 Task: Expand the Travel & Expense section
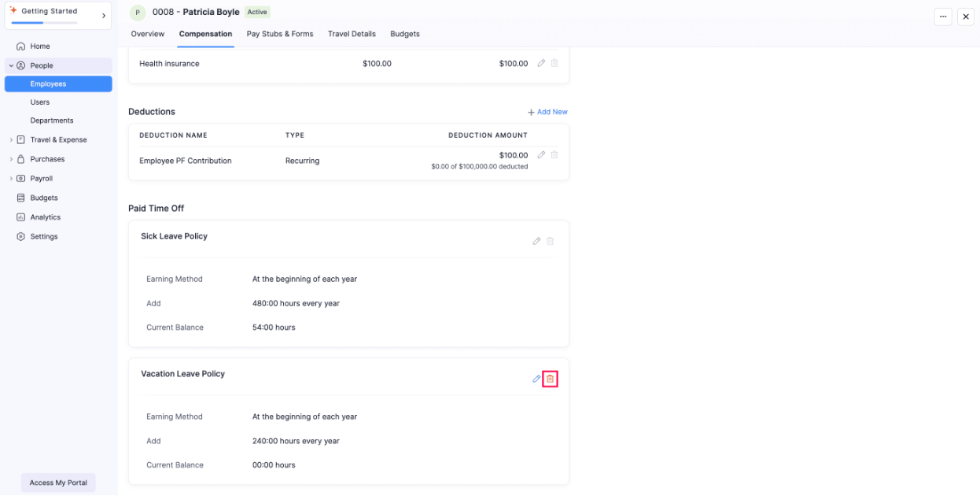tap(11, 140)
